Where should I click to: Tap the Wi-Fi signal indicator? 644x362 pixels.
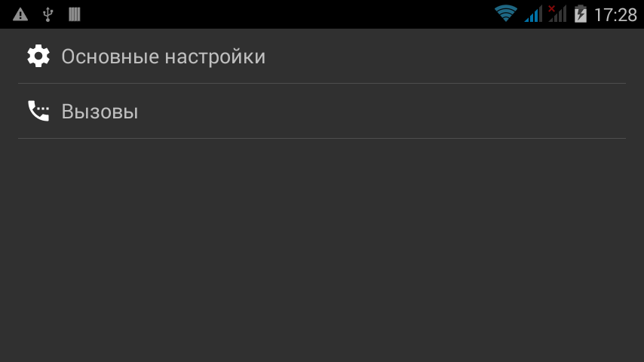[505, 14]
